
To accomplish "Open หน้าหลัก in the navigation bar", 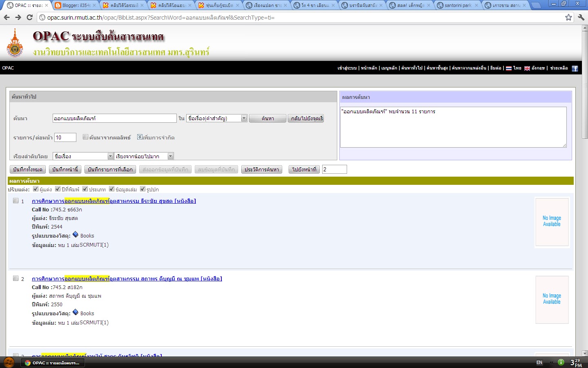I will [x=369, y=68].
